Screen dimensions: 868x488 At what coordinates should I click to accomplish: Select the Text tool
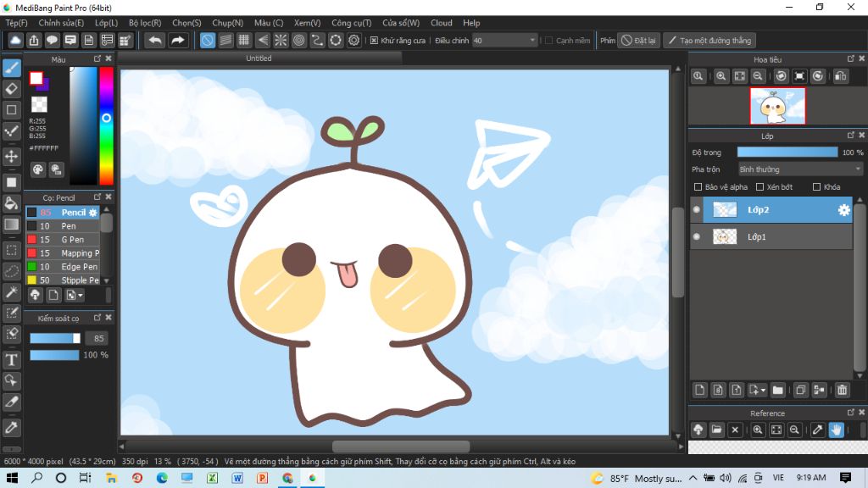(x=12, y=360)
